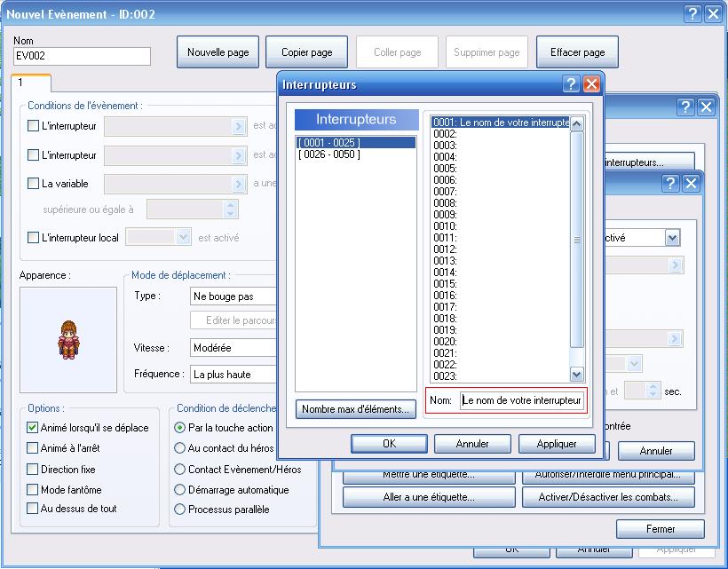Uncheck Animé lorsqu'il se déplace
The height and width of the screenshot is (569, 728).
click(x=34, y=428)
